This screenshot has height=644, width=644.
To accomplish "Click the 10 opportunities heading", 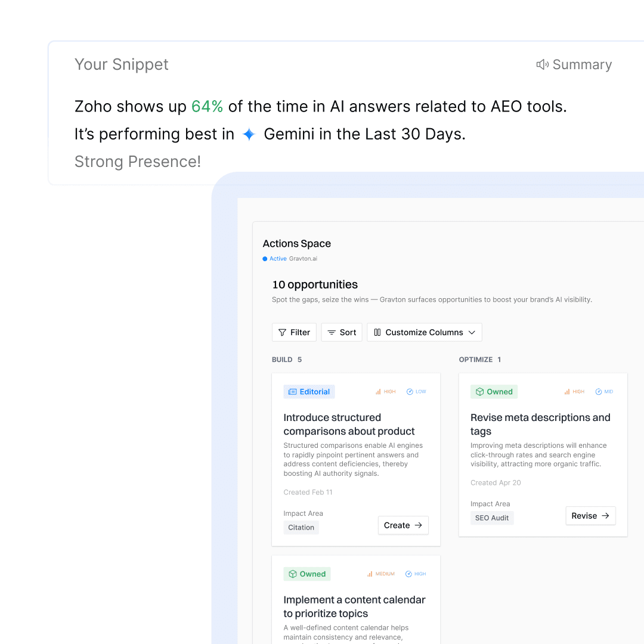I will pos(315,284).
